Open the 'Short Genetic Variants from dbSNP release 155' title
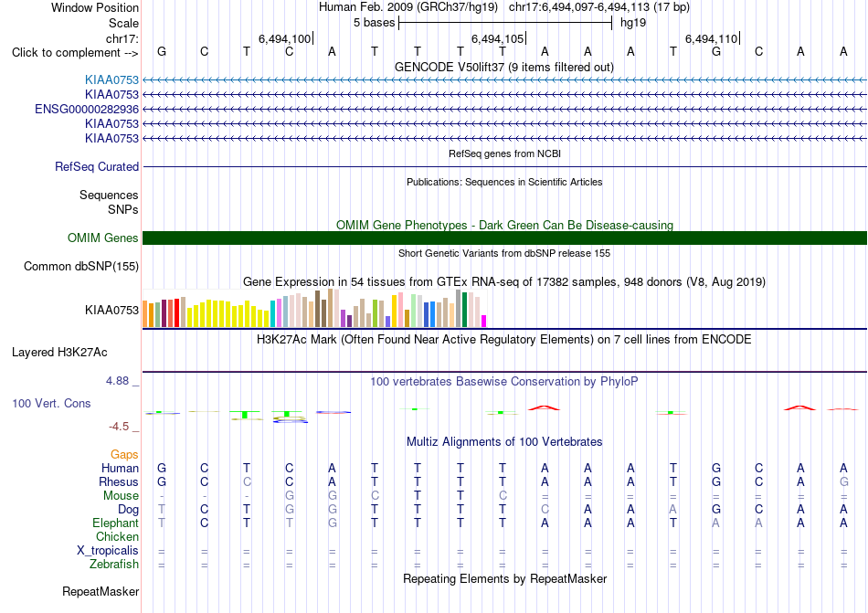 tap(504, 253)
